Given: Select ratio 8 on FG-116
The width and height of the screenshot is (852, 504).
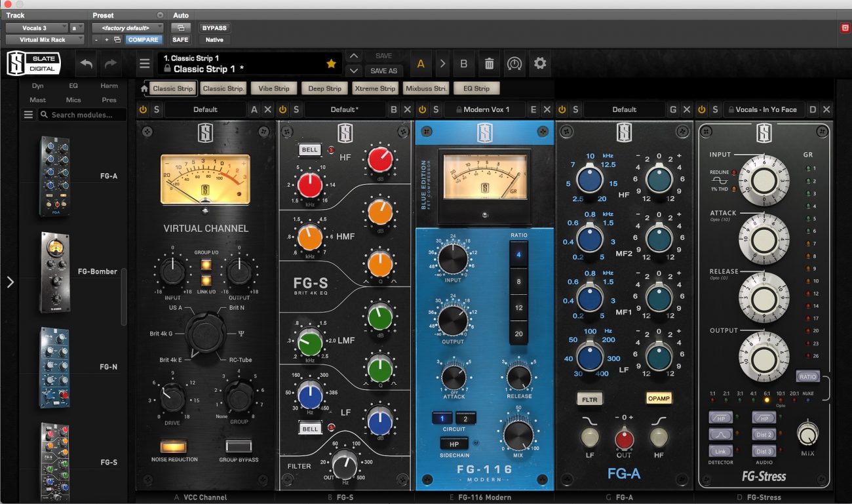Looking at the screenshot, I should [x=519, y=281].
